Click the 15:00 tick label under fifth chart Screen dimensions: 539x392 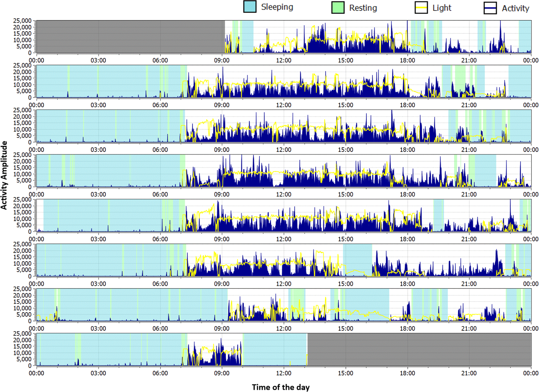pyautogui.click(x=346, y=239)
